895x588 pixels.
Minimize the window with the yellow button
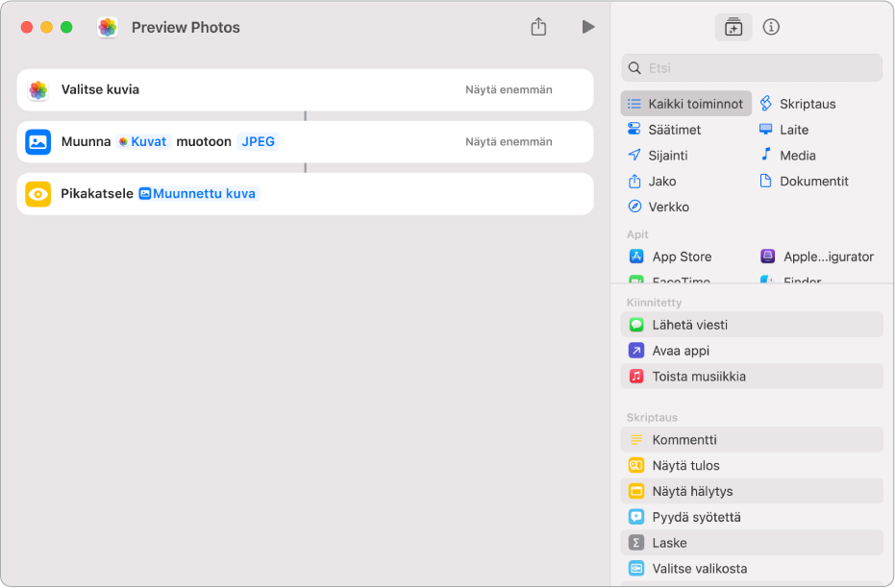[47, 27]
